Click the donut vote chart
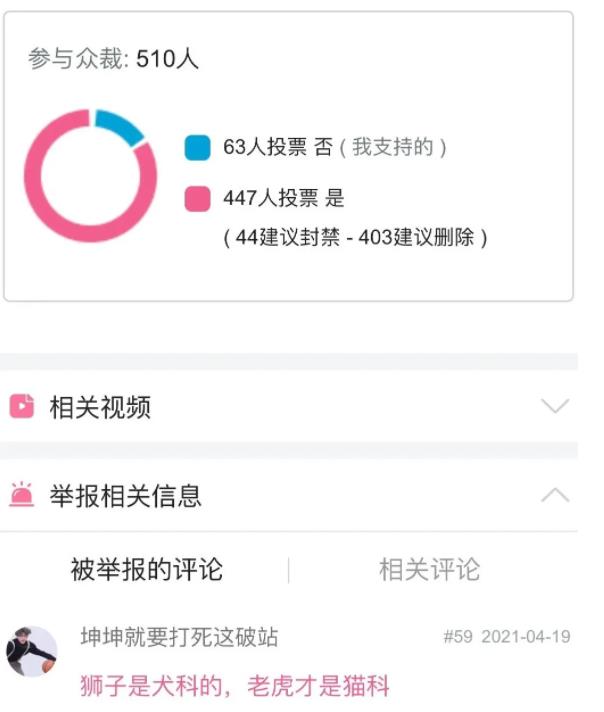The image size is (604, 712). 90,175
